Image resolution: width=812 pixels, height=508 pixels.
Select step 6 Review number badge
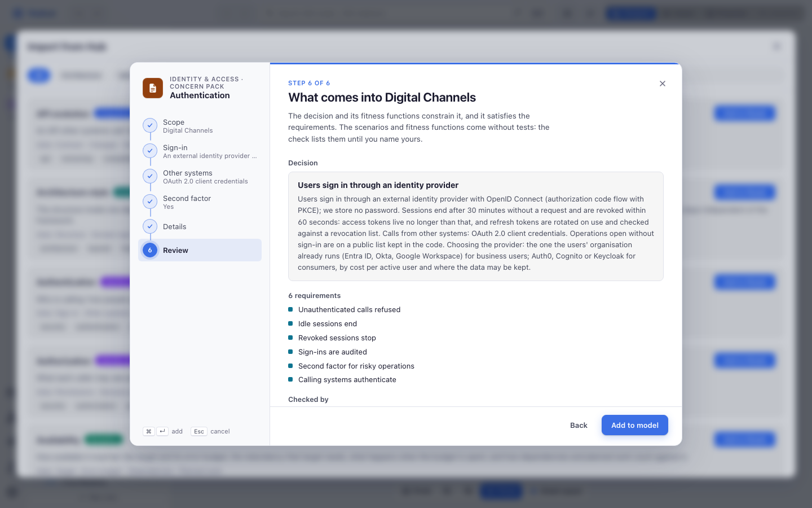150,250
